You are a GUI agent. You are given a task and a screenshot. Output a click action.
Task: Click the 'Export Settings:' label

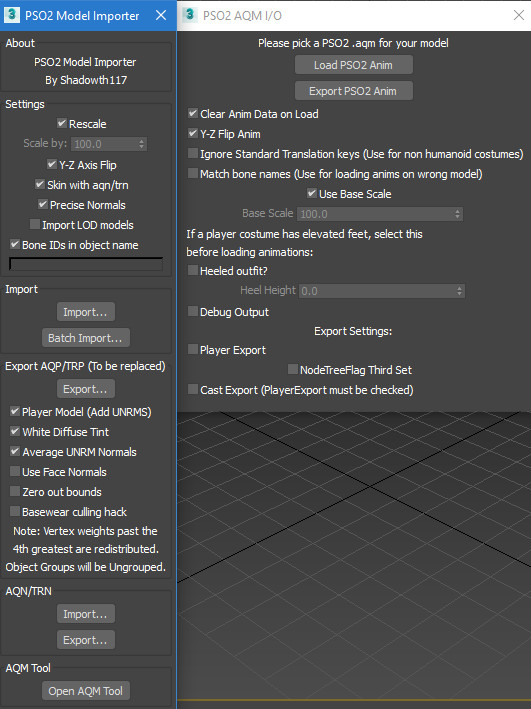pyautogui.click(x=353, y=331)
